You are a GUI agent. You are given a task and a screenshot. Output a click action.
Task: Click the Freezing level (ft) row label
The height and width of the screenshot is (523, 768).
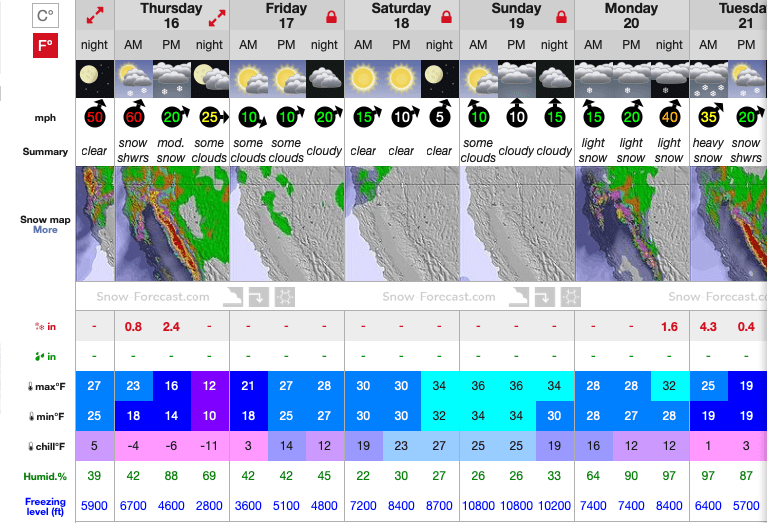pos(45,507)
